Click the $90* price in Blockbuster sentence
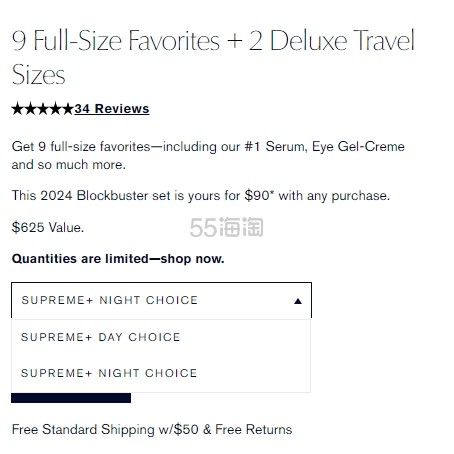The width and height of the screenshot is (454, 454). [259, 195]
